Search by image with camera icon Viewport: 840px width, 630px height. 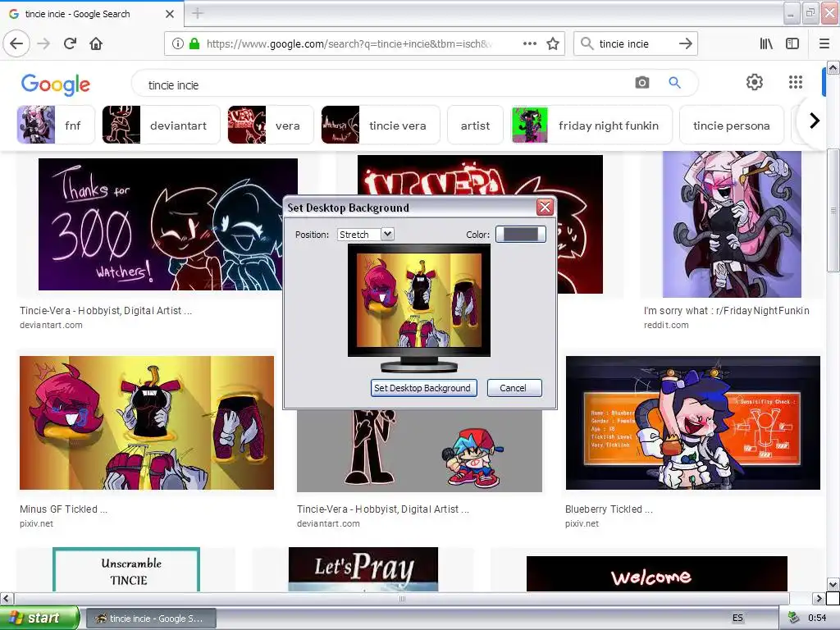pyautogui.click(x=641, y=83)
